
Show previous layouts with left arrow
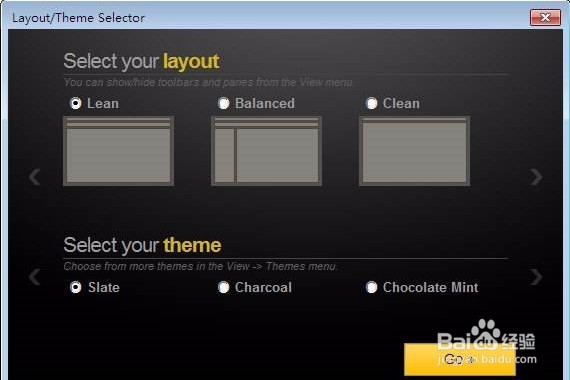click(x=35, y=177)
